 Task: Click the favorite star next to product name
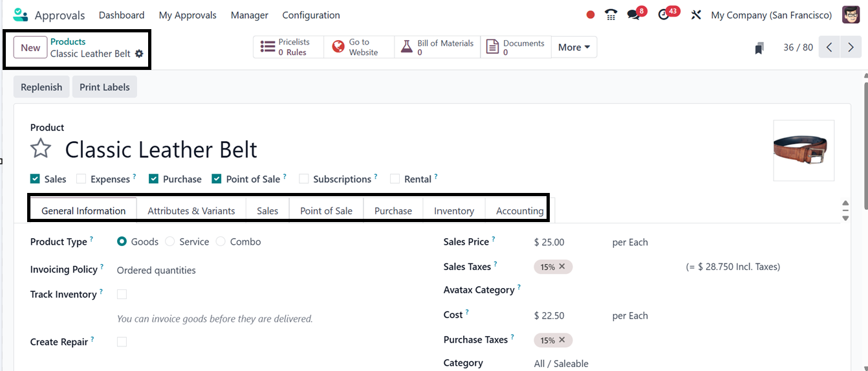pos(41,149)
